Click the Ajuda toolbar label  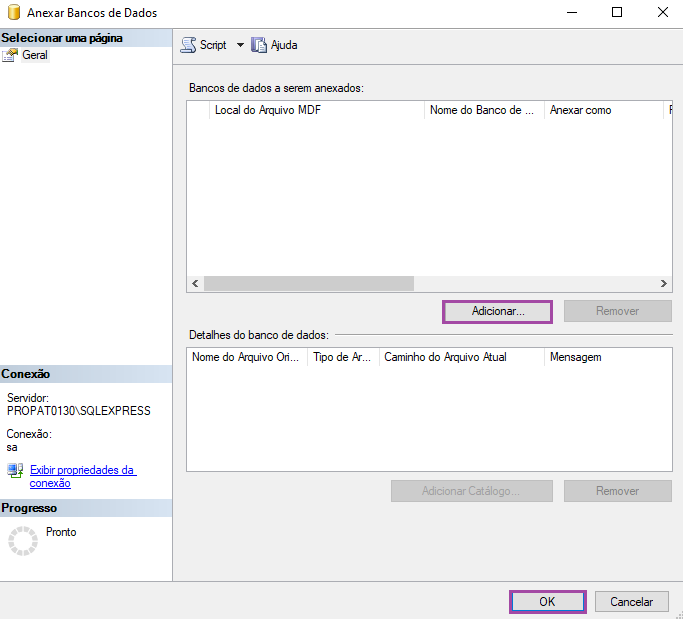click(x=284, y=45)
